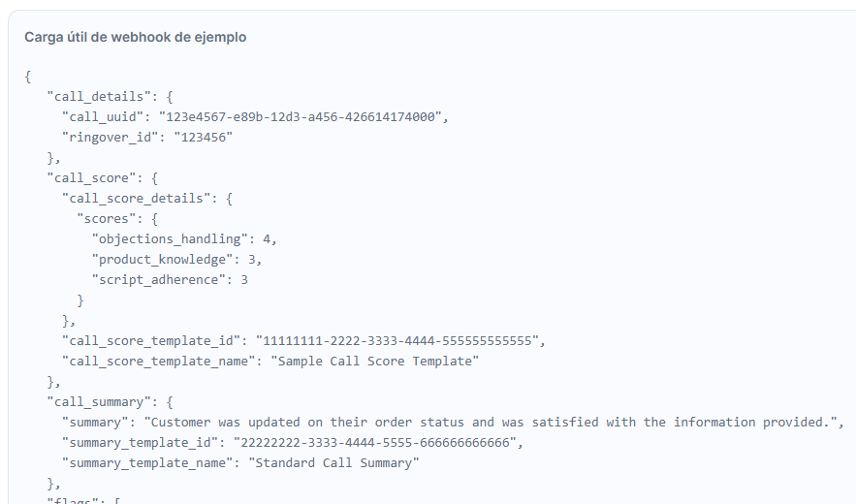Click the "Sample Call Score Template" string
The width and height of the screenshot is (856, 504).
click(374, 361)
